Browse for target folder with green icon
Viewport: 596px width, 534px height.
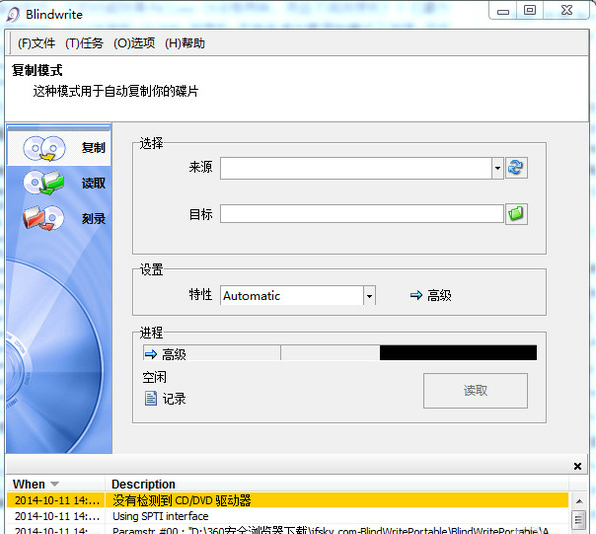[516, 214]
